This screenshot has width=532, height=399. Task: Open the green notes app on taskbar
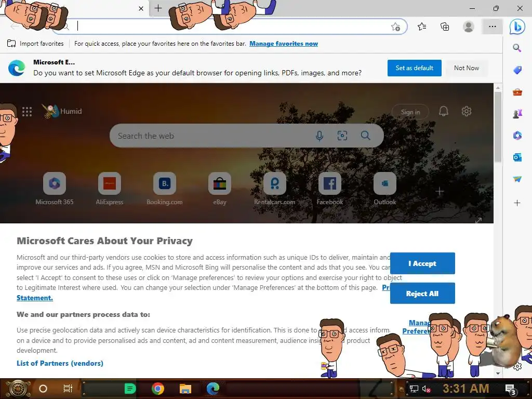[130, 389]
